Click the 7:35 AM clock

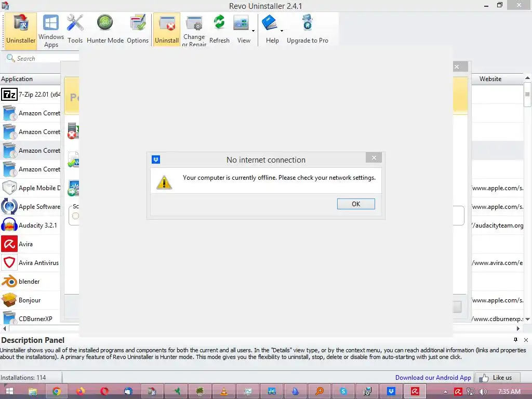point(509,392)
